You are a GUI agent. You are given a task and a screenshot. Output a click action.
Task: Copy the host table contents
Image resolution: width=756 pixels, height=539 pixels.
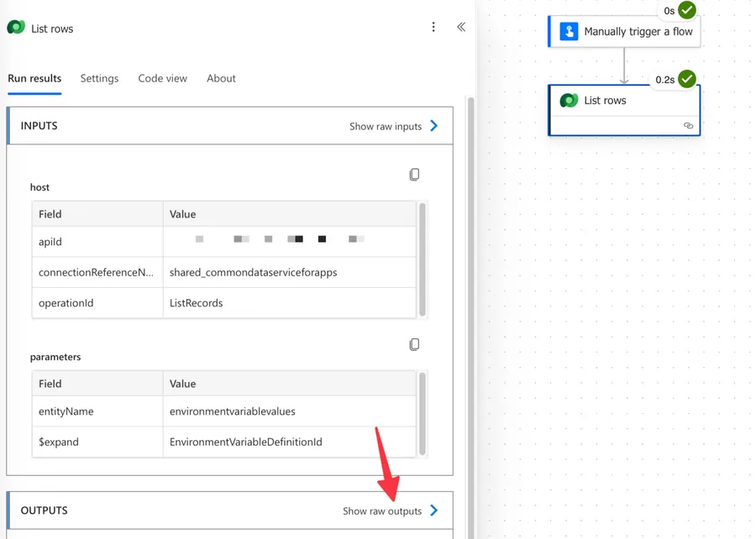click(414, 175)
